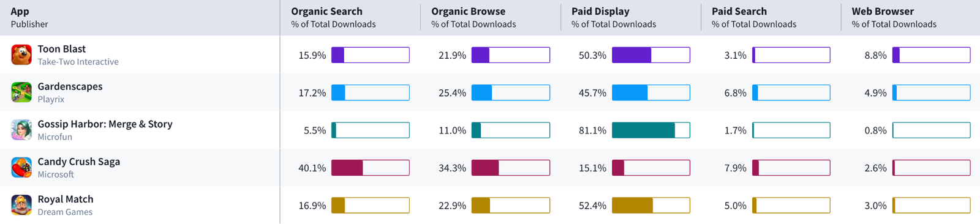Open the Toon Blast app name link
This screenshot has width=980, height=224.
click(62, 49)
